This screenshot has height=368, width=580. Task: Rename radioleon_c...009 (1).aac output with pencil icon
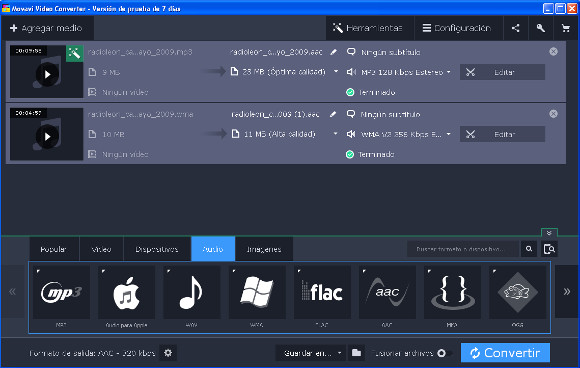pos(333,114)
